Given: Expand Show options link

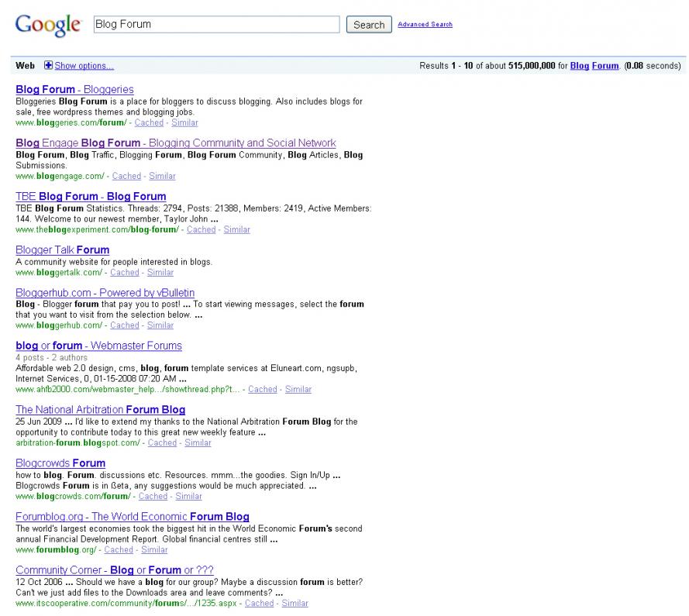Looking at the screenshot, I should [x=84, y=65].
